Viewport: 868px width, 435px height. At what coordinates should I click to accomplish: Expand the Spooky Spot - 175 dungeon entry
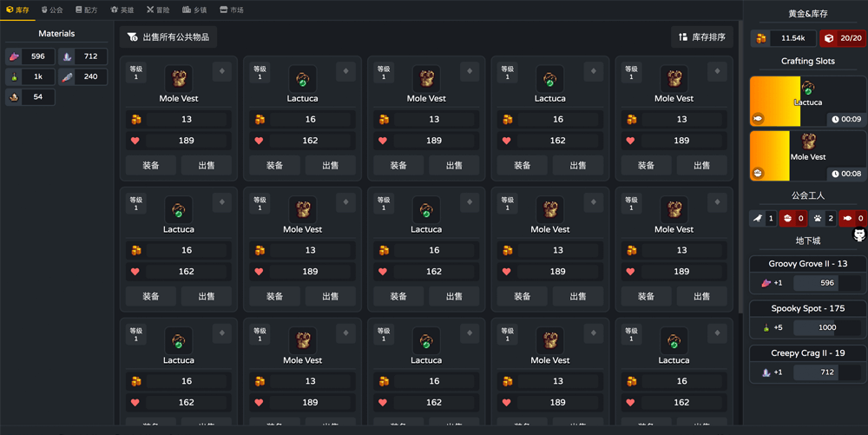pos(807,308)
